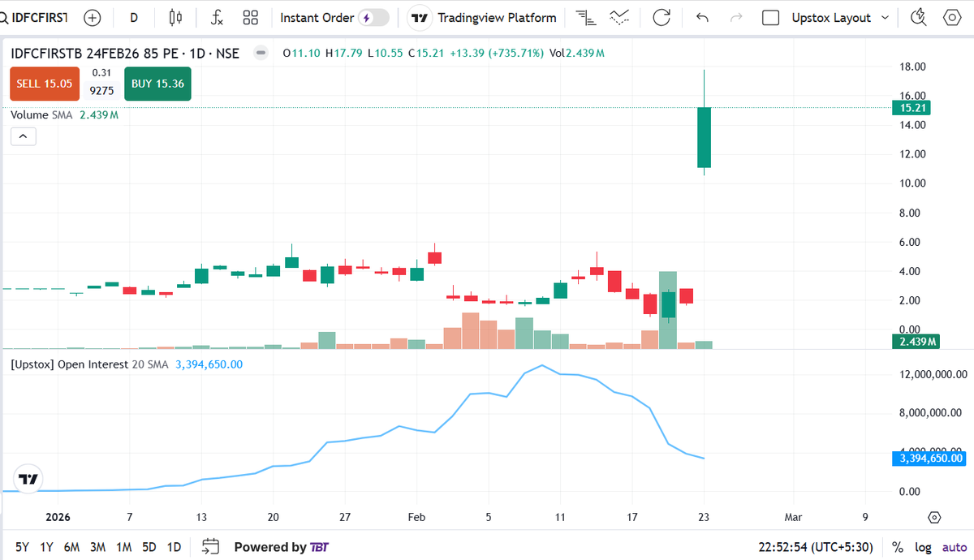Select the 1M time range

(123, 547)
